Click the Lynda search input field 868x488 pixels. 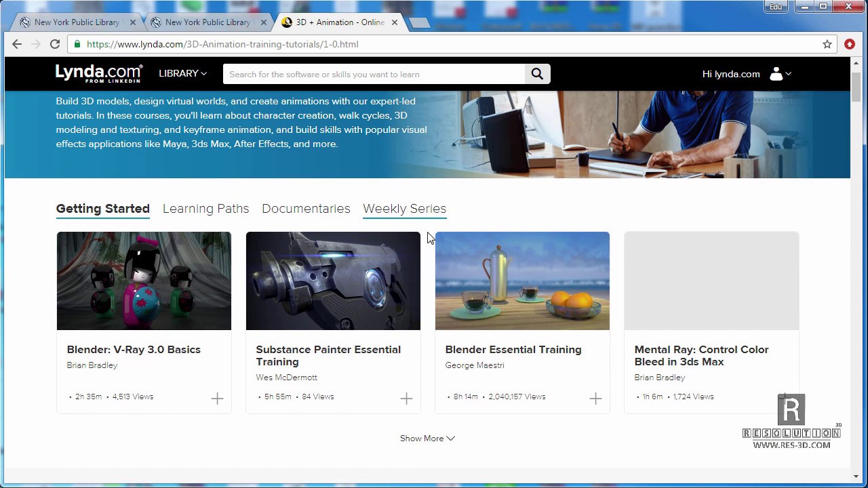tap(374, 74)
